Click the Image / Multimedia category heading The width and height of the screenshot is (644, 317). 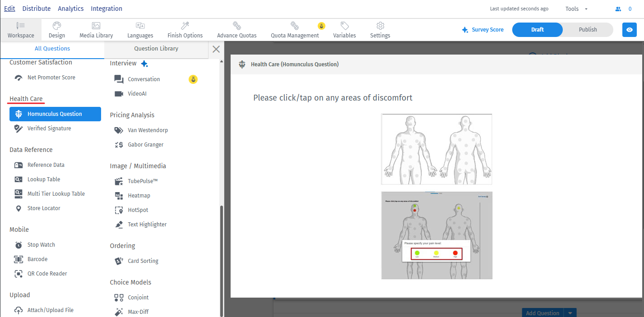(x=138, y=166)
